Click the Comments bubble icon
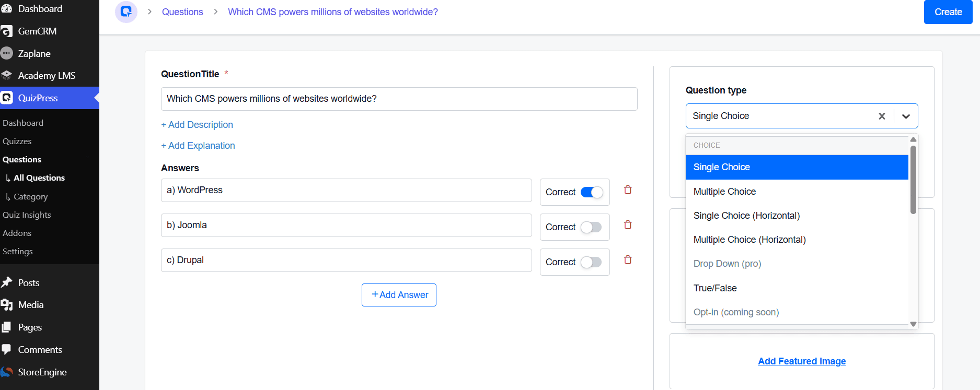 (x=7, y=349)
